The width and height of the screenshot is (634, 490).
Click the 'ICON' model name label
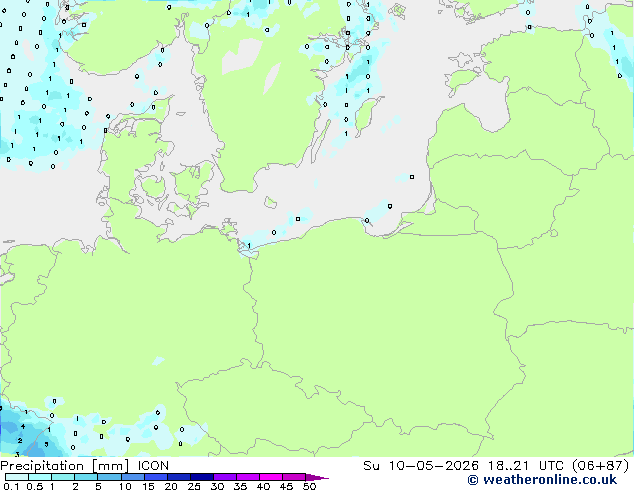point(153,466)
